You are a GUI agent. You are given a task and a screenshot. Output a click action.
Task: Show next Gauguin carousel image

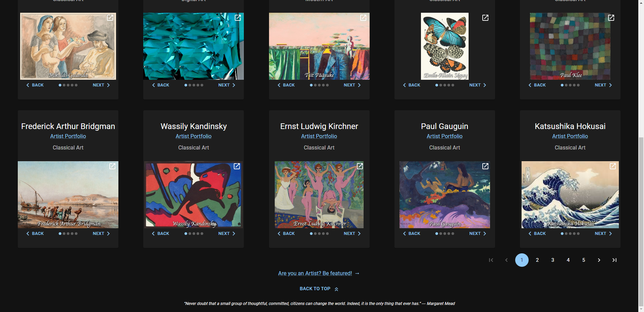(478, 234)
